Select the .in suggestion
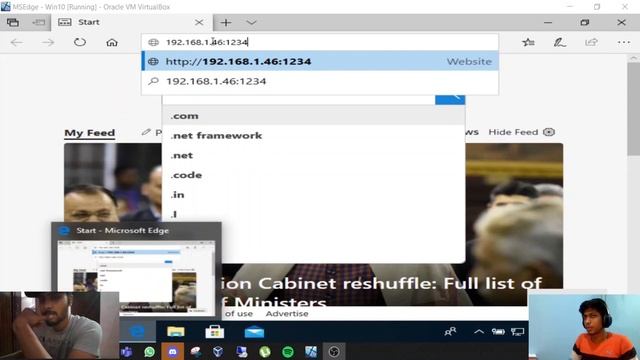Screen dimensions: 640x360 313,195
